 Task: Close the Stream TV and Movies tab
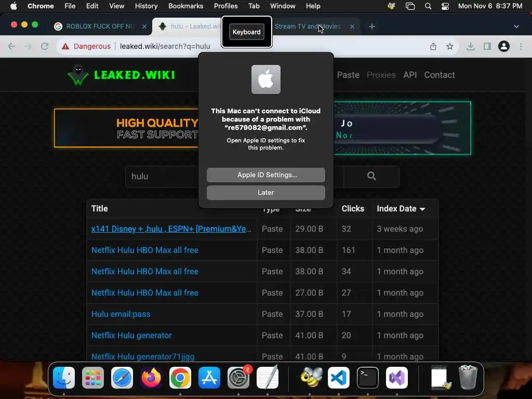click(x=352, y=26)
